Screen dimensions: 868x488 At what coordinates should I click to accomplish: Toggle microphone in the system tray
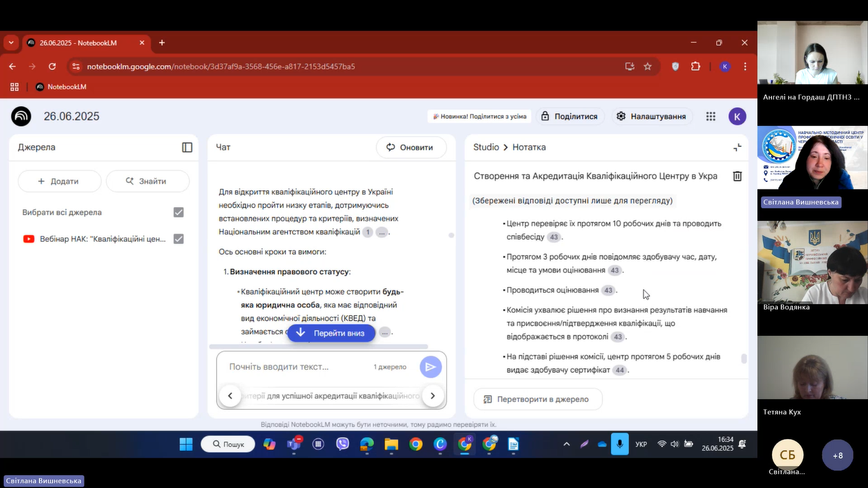pos(619,444)
